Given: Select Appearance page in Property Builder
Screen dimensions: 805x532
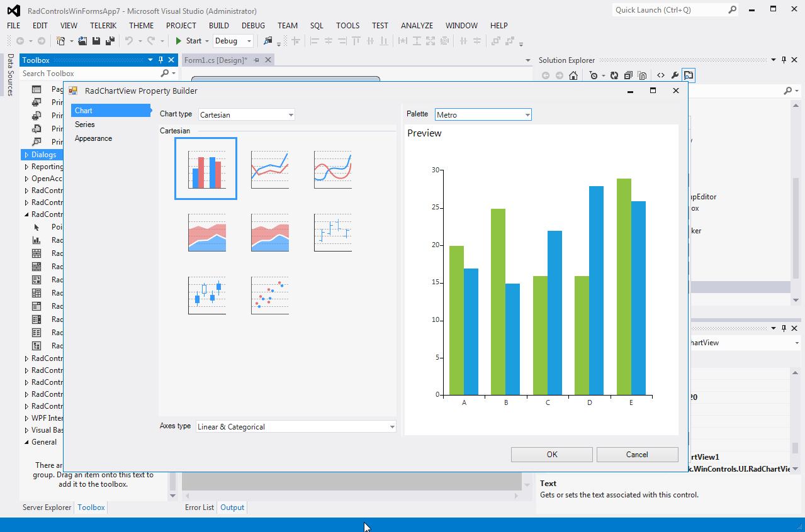Looking at the screenshot, I should coord(93,138).
